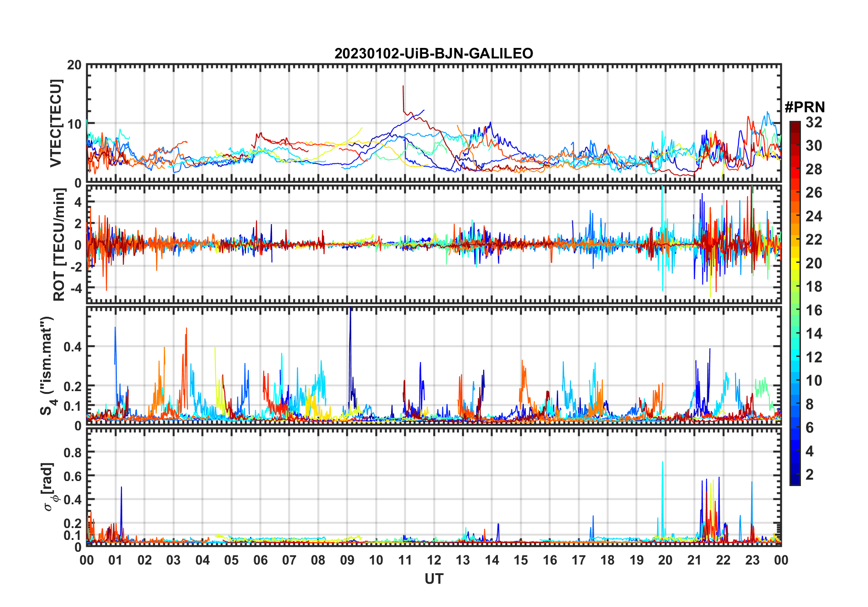Viewport: 868px width, 607px height.
Task: Click the S4 ("ism.mat") axis label
Action: coord(48,365)
